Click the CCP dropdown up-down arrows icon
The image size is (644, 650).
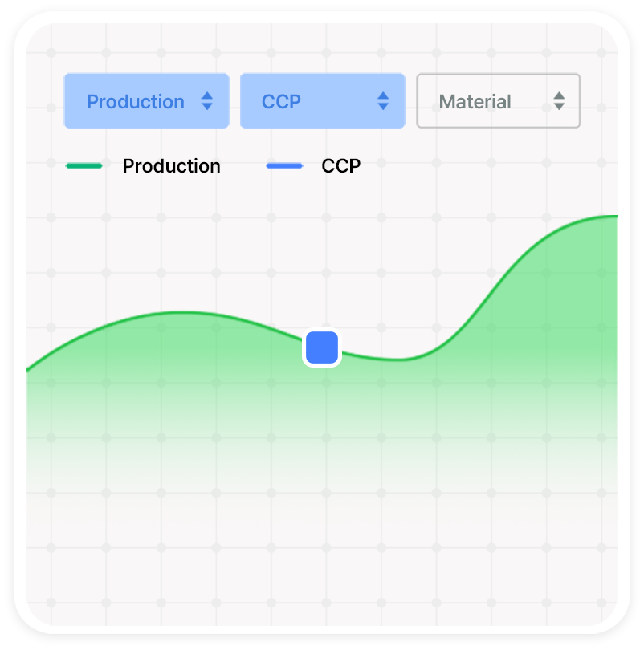pyautogui.click(x=383, y=101)
